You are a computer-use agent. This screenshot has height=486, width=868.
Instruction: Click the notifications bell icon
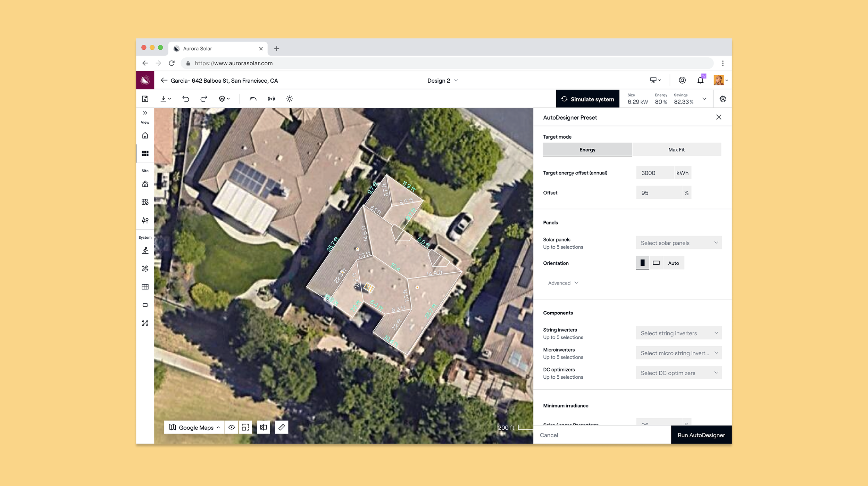(700, 81)
